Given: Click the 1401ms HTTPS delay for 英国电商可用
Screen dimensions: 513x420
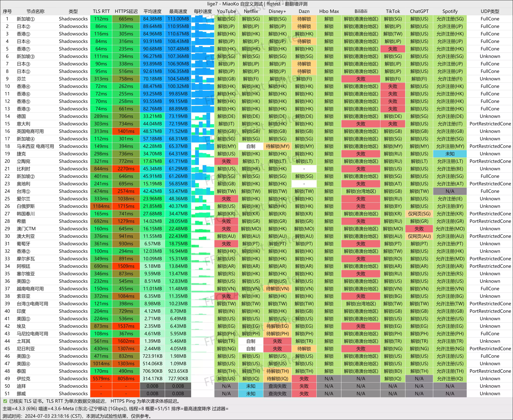Looking at the screenshot, I should (x=126, y=131).
